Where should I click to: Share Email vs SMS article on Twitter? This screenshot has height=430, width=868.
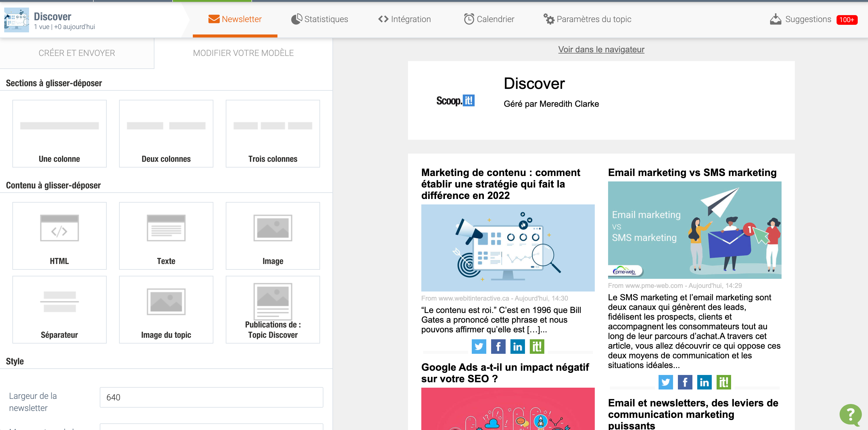click(666, 382)
